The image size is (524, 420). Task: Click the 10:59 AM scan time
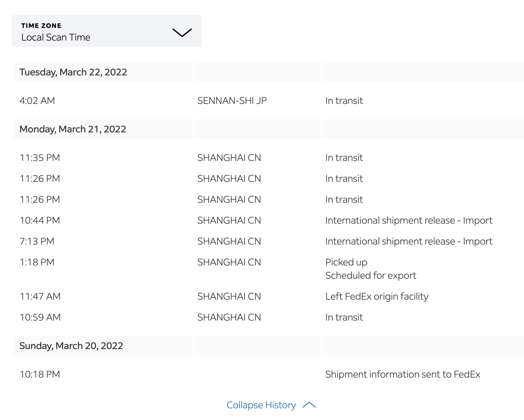click(x=40, y=317)
